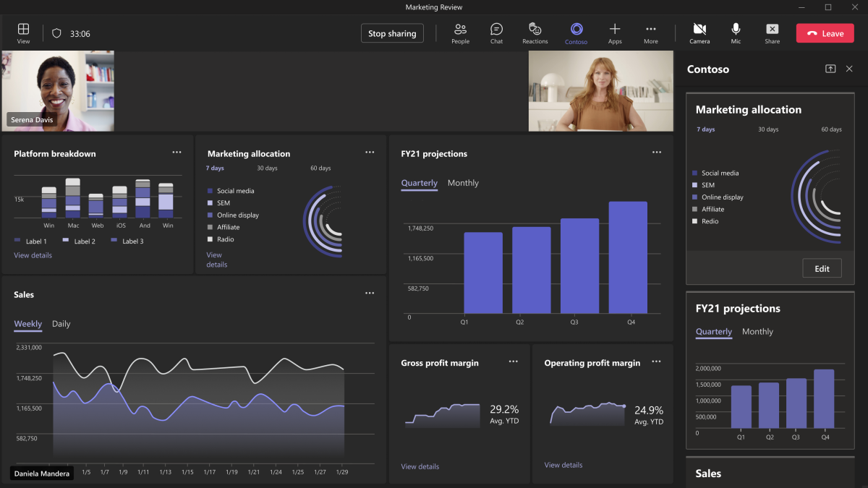Open main Marketing allocation card options menu
This screenshot has height=488, width=868.
[x=370, y=152]
